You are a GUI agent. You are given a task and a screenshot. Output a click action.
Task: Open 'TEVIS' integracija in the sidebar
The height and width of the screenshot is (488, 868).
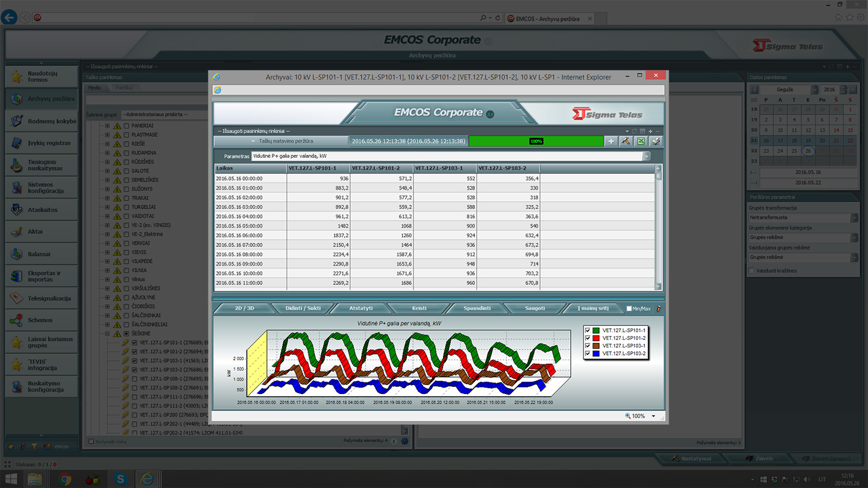pyautogui.click(x=42, y=364)
